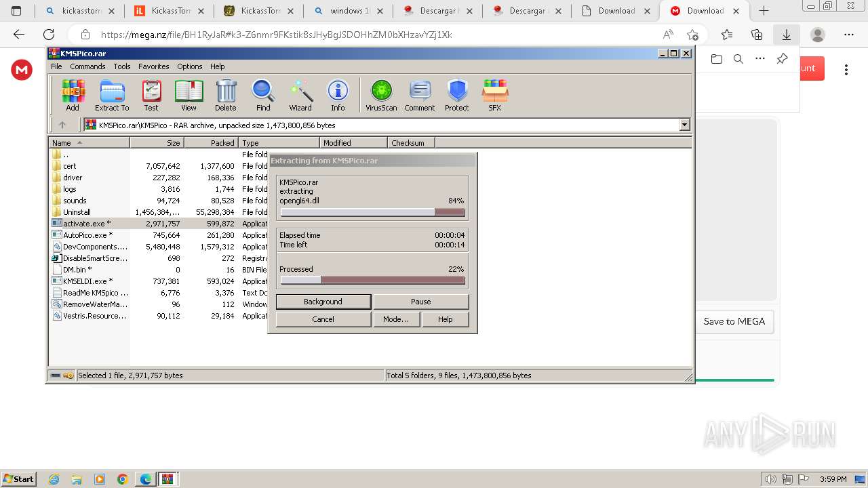Go up one folder level arrow
Image resolution: width=868 pixels, height=488 pixels.
[x=62, y=125]
